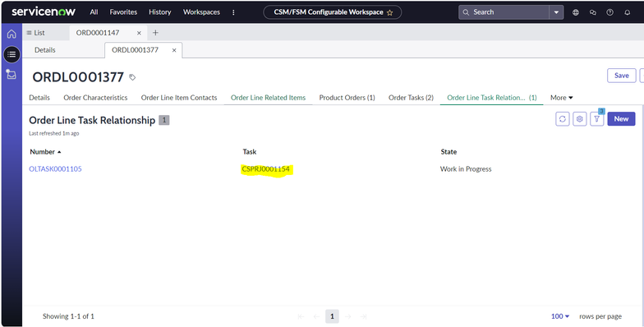This screenshot has height=327, width=644.
Task: Open the Order Characteristics tab
Action: pos(95,97)
